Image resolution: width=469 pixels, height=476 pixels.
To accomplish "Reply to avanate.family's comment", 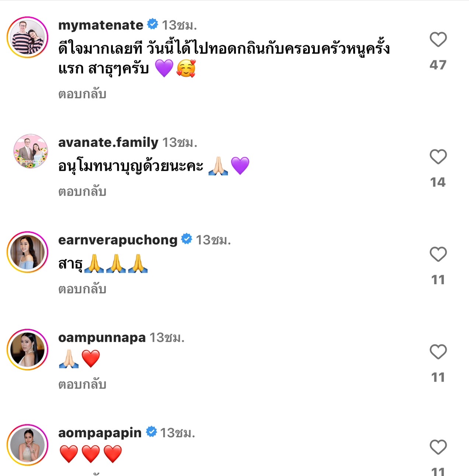I will [x=82, y=192].
